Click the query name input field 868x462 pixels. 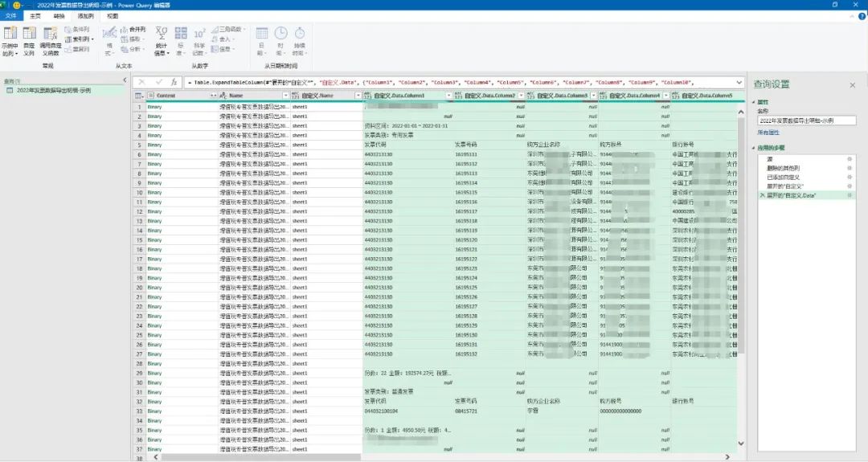tap(807, 120)
